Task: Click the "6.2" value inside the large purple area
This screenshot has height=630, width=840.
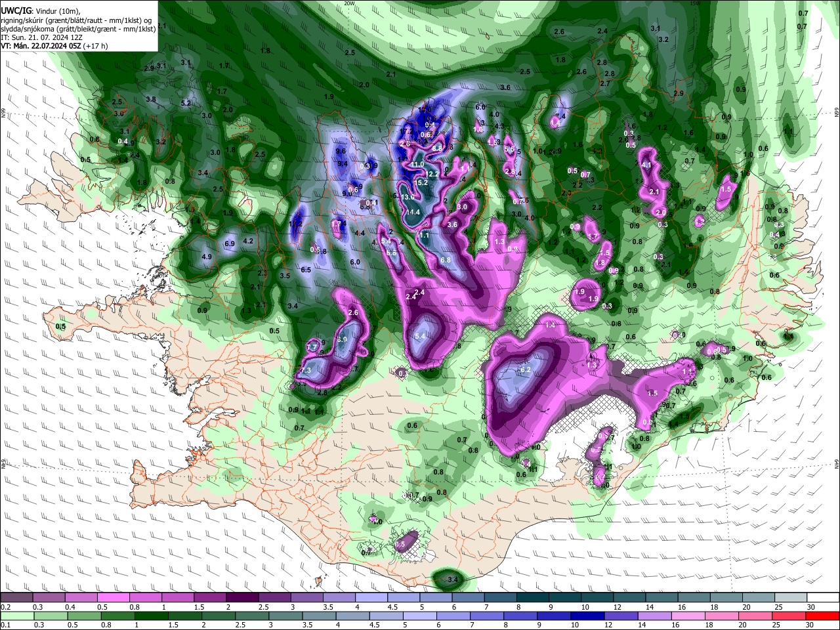Action: coord(525,370)
